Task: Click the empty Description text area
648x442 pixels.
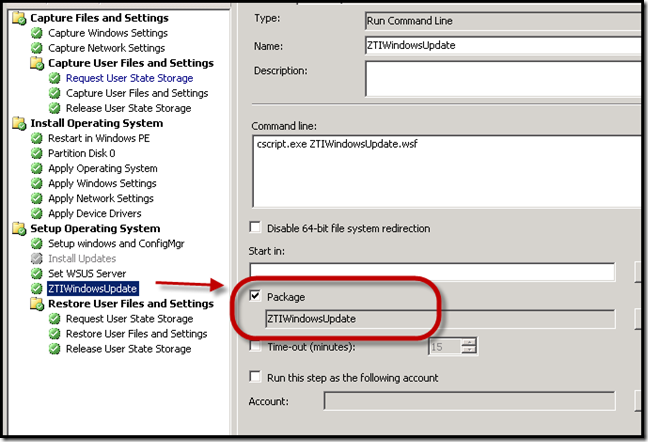Action: 503,79
